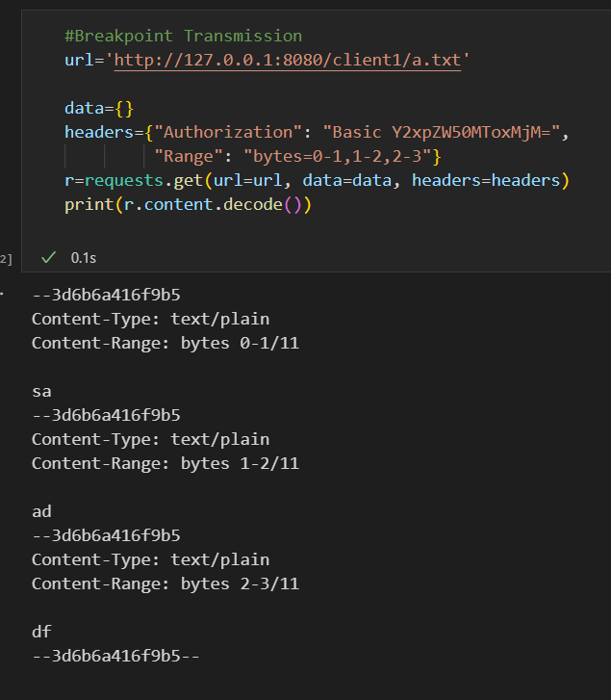611x700 pixels.
Task: Click output line 'Content-Range: bytes 1-2/11'
Action: (165, 463)
